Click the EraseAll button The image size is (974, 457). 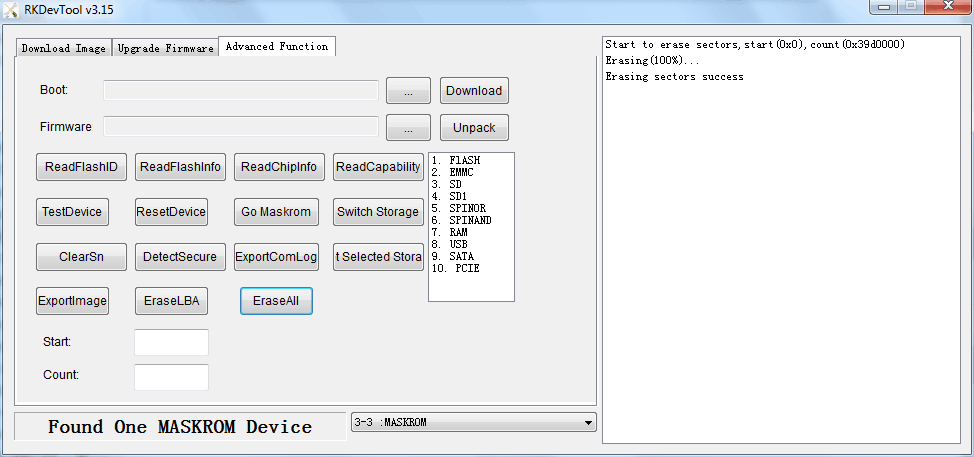[276, 301]
